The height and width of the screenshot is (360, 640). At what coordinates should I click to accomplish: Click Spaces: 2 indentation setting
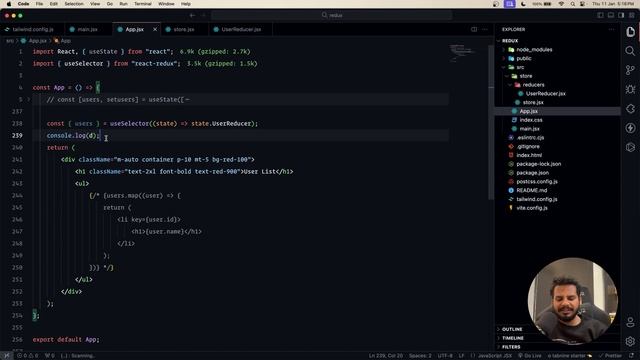[x=420, y=356]
